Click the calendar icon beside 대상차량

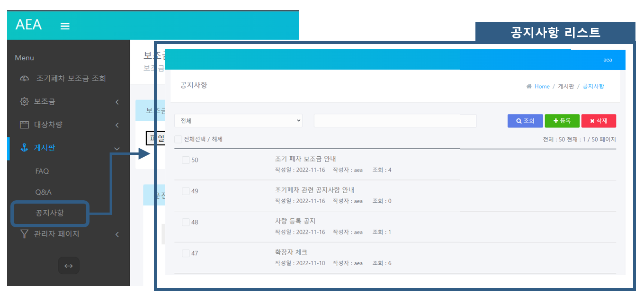[x=24, y=125]
